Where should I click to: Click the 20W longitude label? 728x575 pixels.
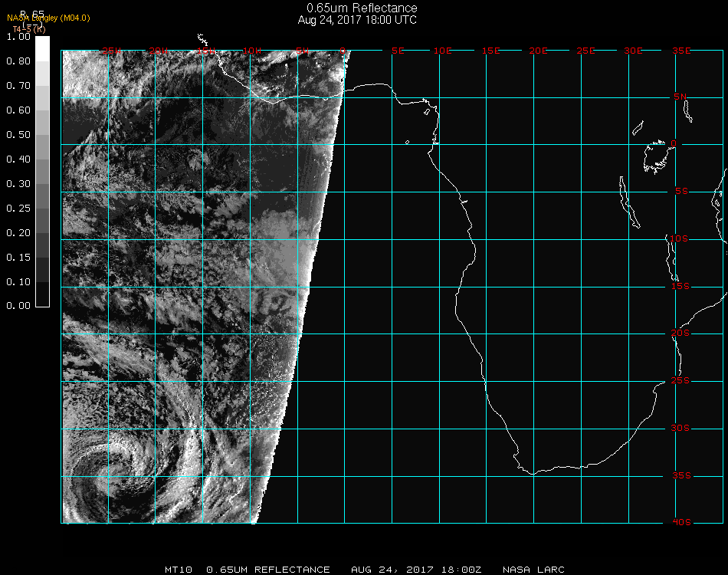pos(159,51)
